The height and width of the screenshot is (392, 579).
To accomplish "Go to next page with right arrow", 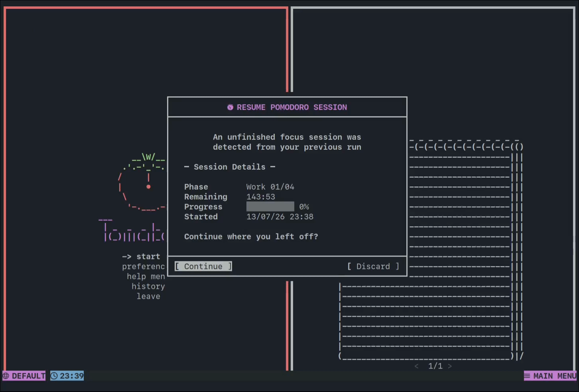I will [450, 366].
